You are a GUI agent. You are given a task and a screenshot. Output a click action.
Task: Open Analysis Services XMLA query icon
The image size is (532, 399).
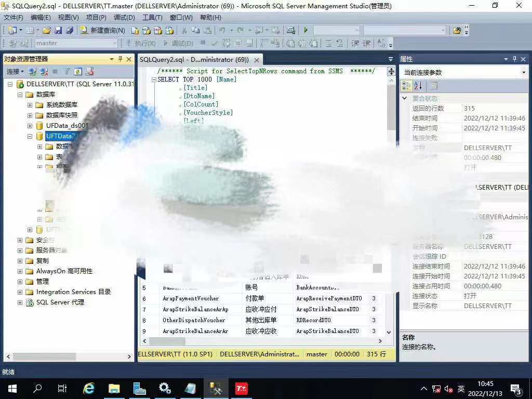coord(169,31)
